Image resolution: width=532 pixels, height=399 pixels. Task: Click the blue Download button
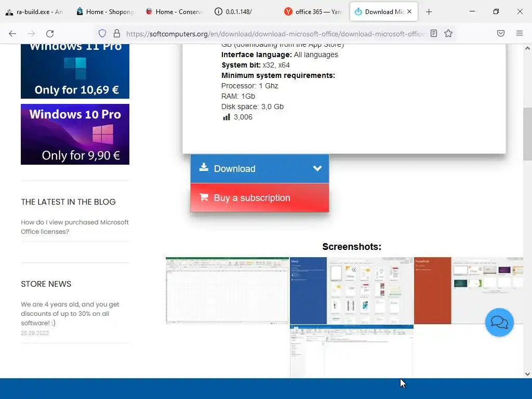(x=260, y=169)
